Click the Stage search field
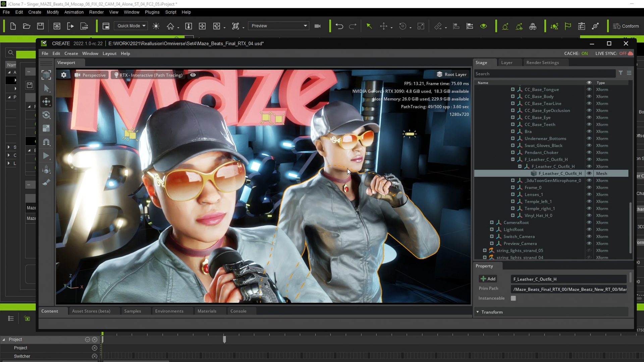The height and width of the screenshot is (362, 644). coord(543,74)
